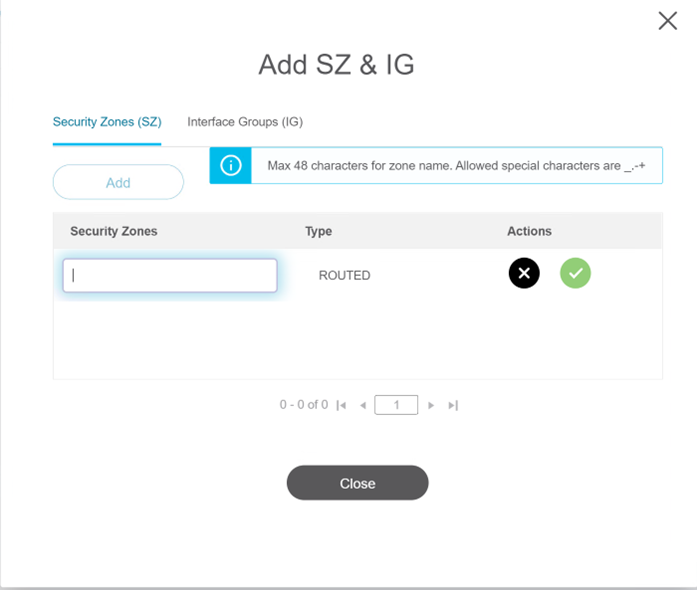Go to the next page
This screenshot has height=590, width=697.
[x=431, y=405]
